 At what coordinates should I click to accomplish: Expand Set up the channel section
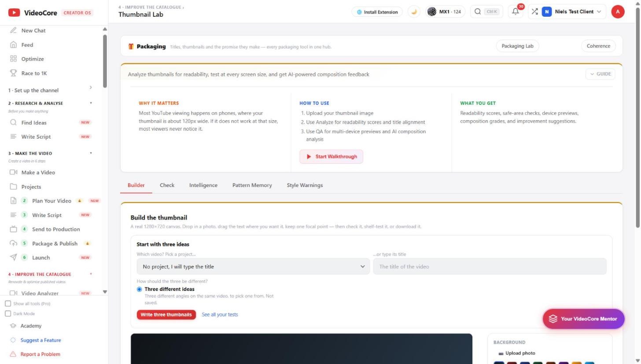51,90
